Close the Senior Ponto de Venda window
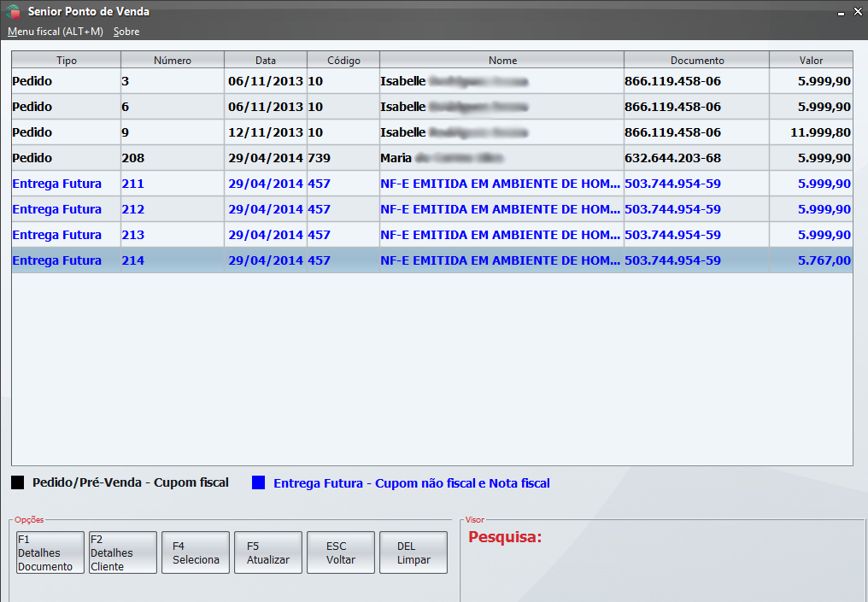 (858, 11)
